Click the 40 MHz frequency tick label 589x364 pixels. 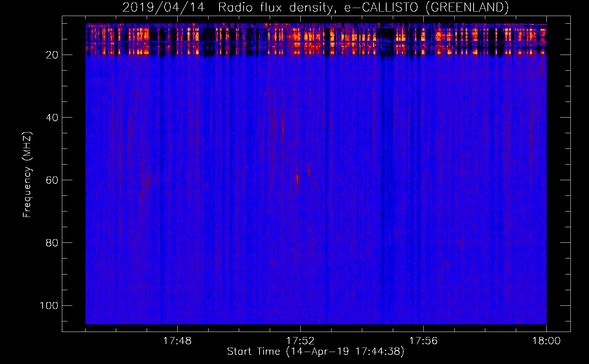(x=52, y=118)
